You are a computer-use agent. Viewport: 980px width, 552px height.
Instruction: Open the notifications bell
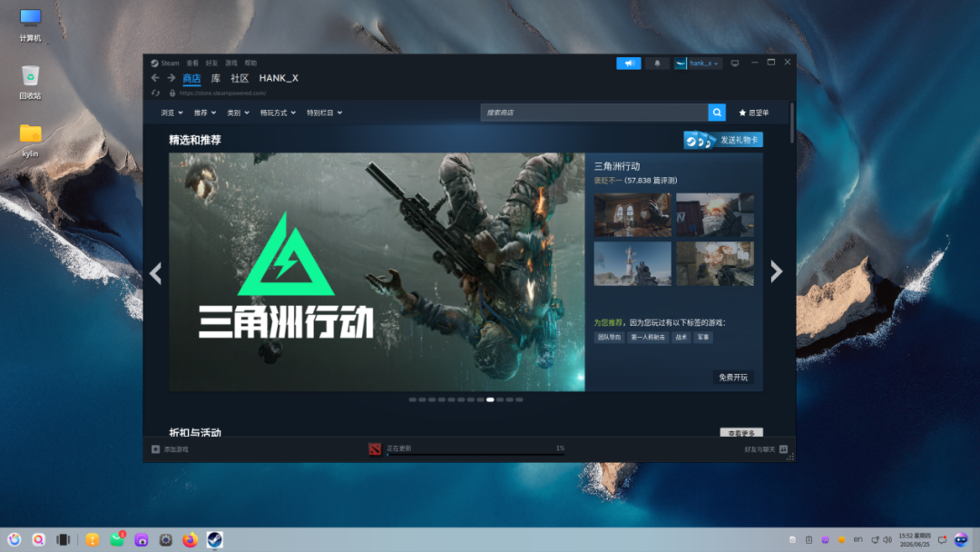pyautogui.click(x=657, y=64)
